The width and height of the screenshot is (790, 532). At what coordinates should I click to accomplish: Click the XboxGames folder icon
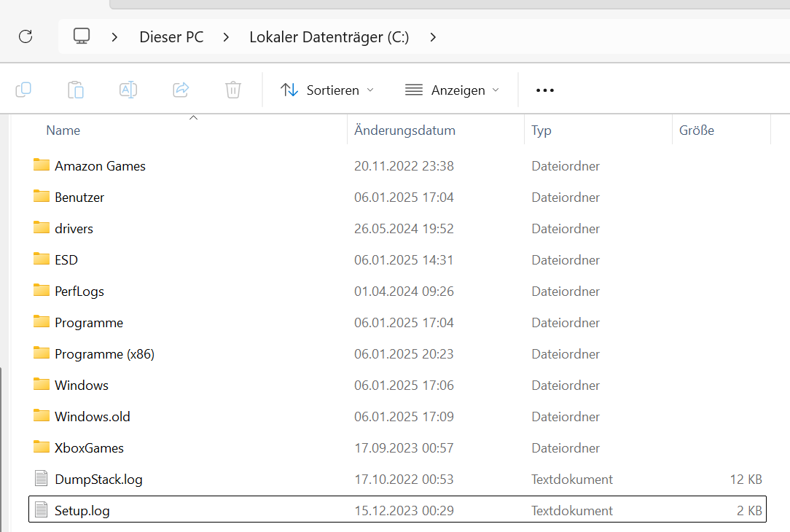point(42,447)
